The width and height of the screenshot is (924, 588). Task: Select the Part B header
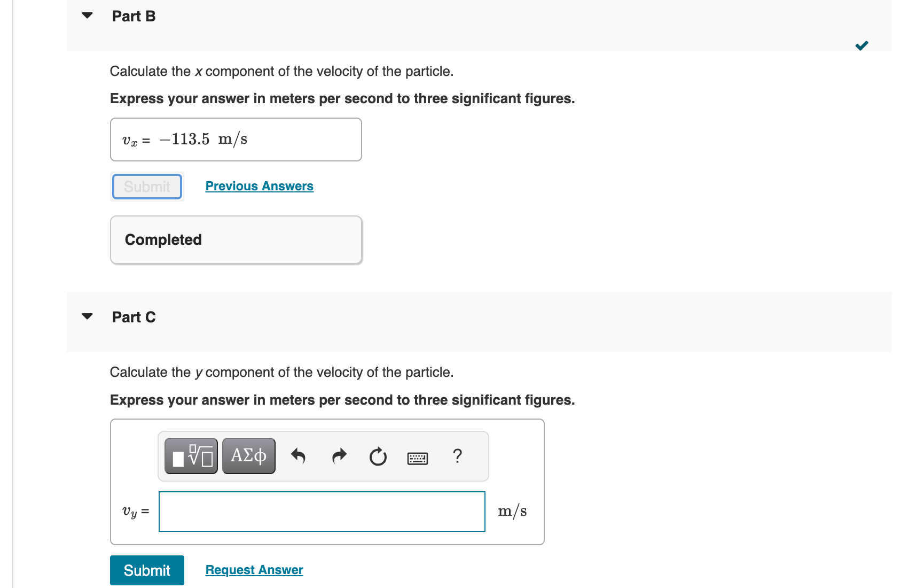click(133, 16)
